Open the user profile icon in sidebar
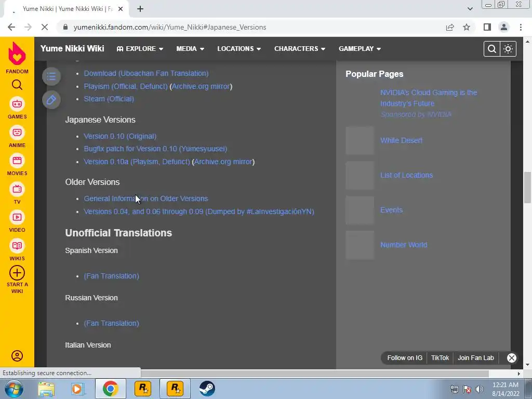This screenshot has height=399, width=532. (x=17, y=355)
